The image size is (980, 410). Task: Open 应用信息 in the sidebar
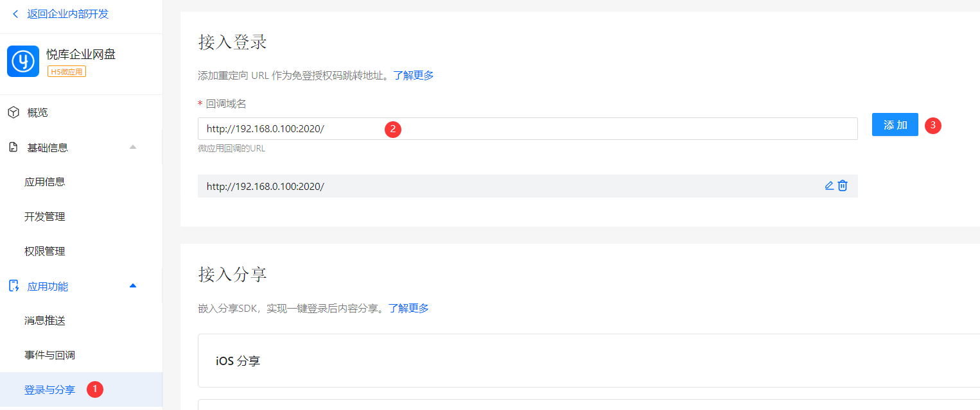pos(45,182)
